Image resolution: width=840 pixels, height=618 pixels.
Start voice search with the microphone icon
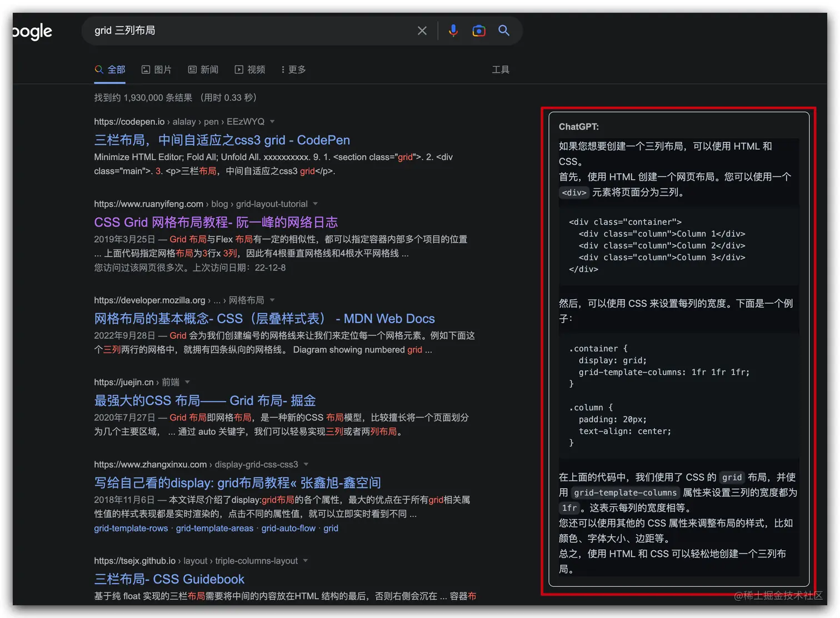point(453,31)
